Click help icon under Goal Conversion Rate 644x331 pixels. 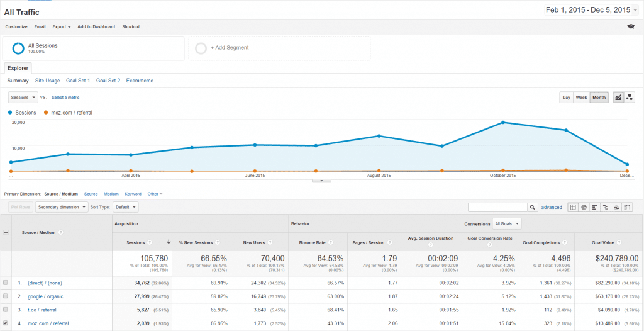coord(489,245)
